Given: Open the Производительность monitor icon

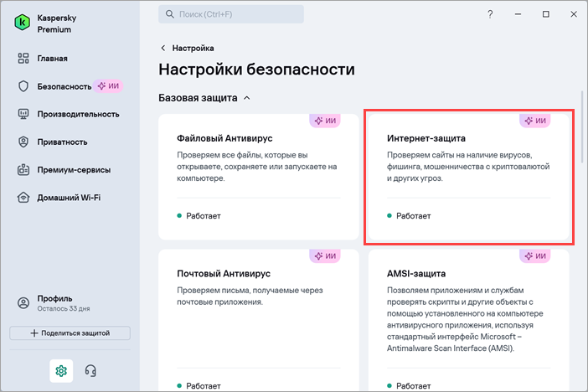Looking at the screenshot, I should click(23, 114).
